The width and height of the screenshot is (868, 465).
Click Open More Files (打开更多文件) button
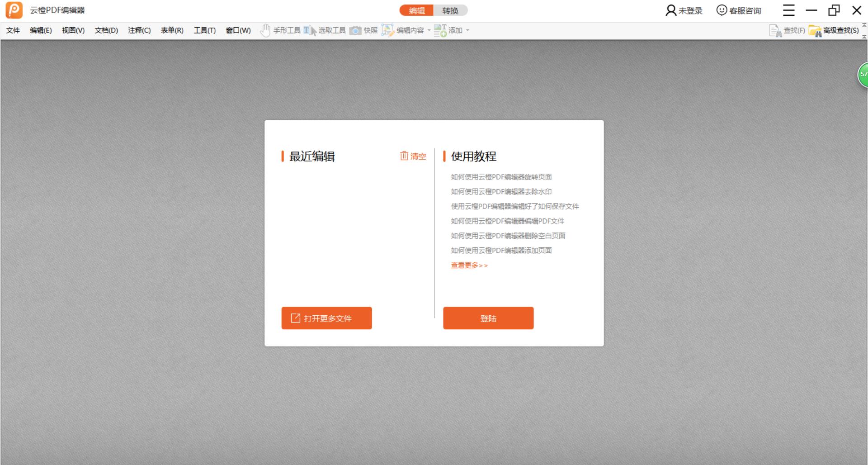(326, 318)
